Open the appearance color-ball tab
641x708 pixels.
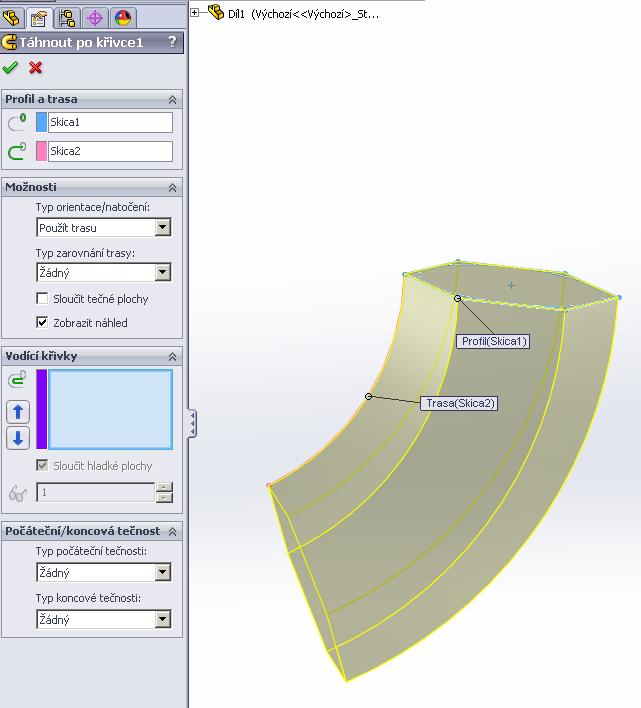tap(122, 17)
